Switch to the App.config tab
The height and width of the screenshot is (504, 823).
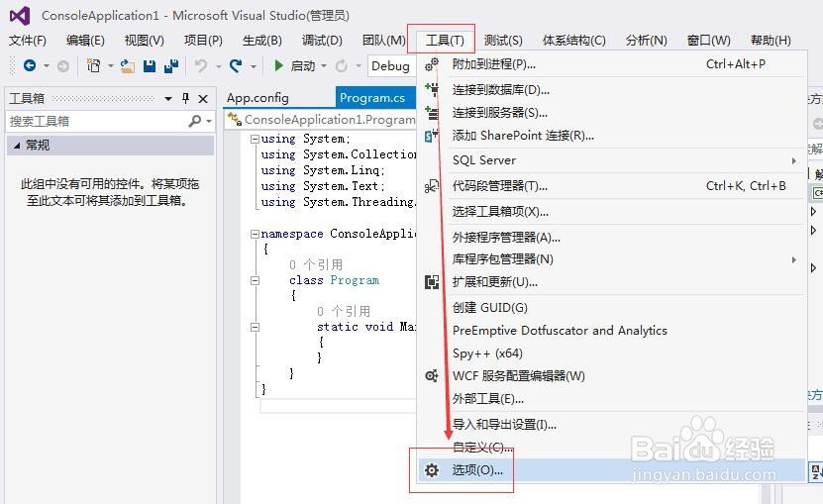click(257, 98)
